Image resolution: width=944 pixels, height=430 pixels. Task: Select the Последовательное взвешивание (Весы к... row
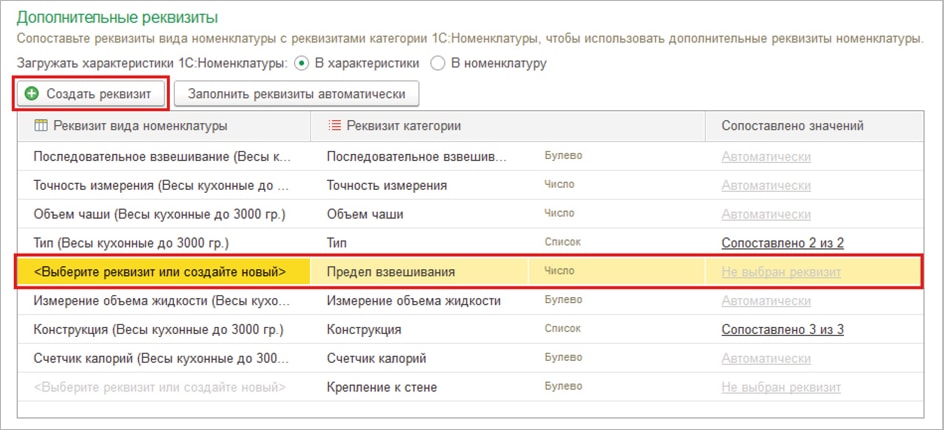(161, 157)
